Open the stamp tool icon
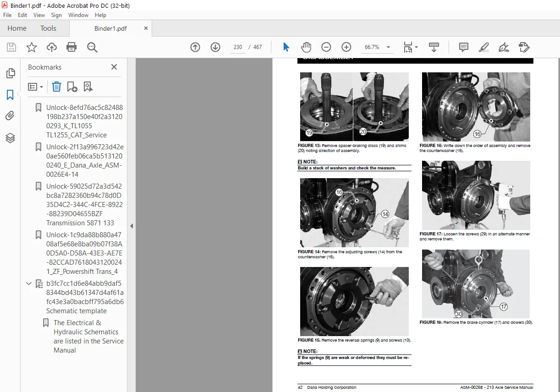The height and width of the screenshot is (392, 560). click(524, 47)
